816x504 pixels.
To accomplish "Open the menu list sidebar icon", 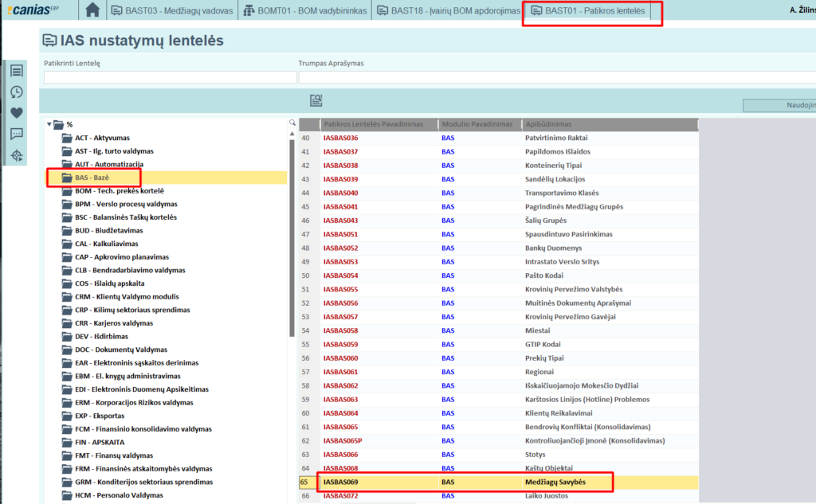I will pos(17,71).
